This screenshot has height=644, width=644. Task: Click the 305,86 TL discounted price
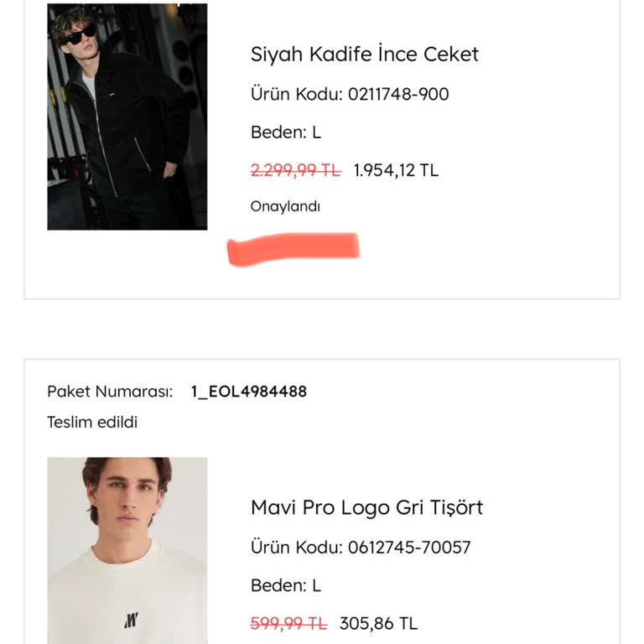(378, 623)
